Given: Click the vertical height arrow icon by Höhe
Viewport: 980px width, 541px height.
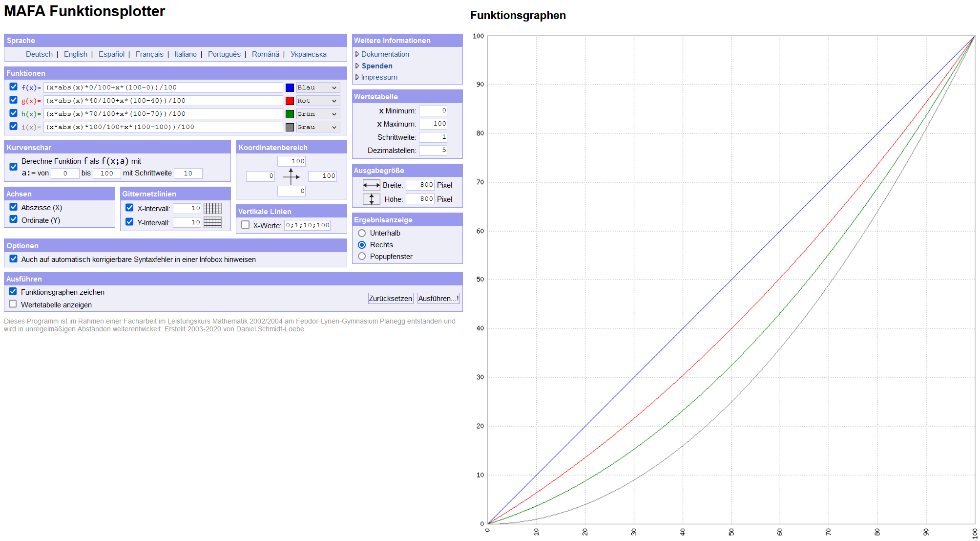Looking at the screenshot, I should pyautogui.click(x=371, y=199).
